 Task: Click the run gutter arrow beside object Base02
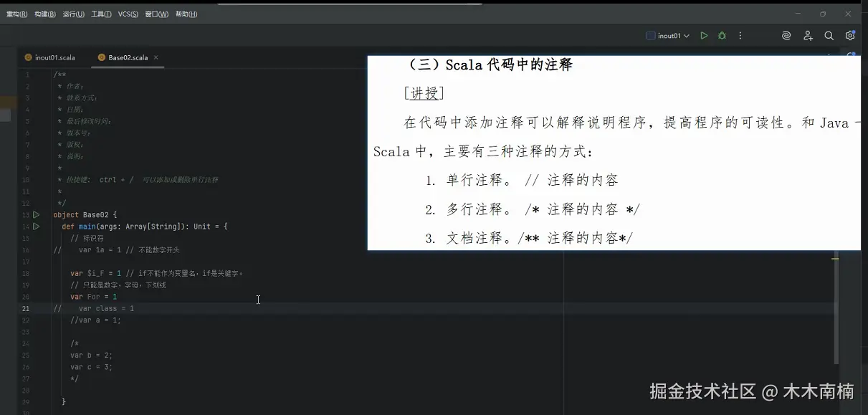coord(36,214)
